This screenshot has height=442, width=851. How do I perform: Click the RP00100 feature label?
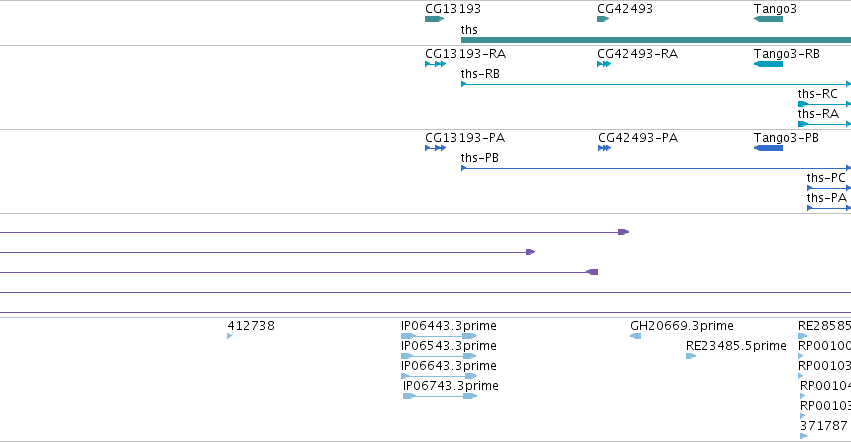pos(824,346)
